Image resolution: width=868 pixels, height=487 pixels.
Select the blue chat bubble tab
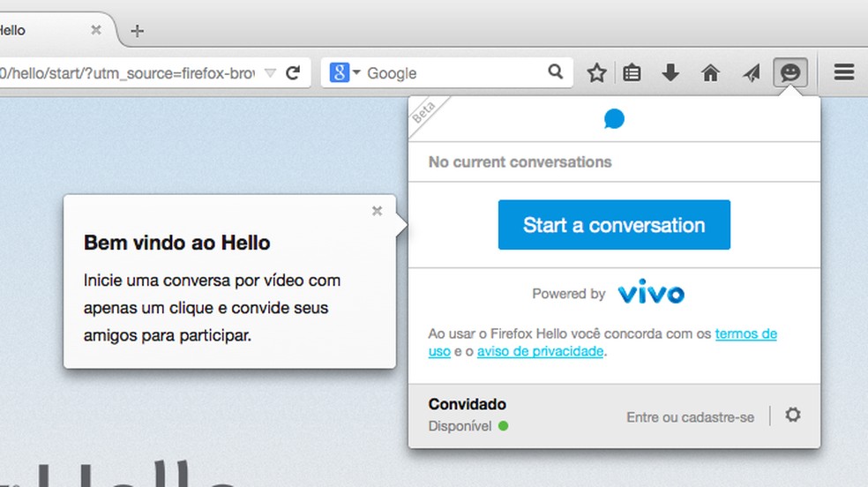click(x=614, y=119)
